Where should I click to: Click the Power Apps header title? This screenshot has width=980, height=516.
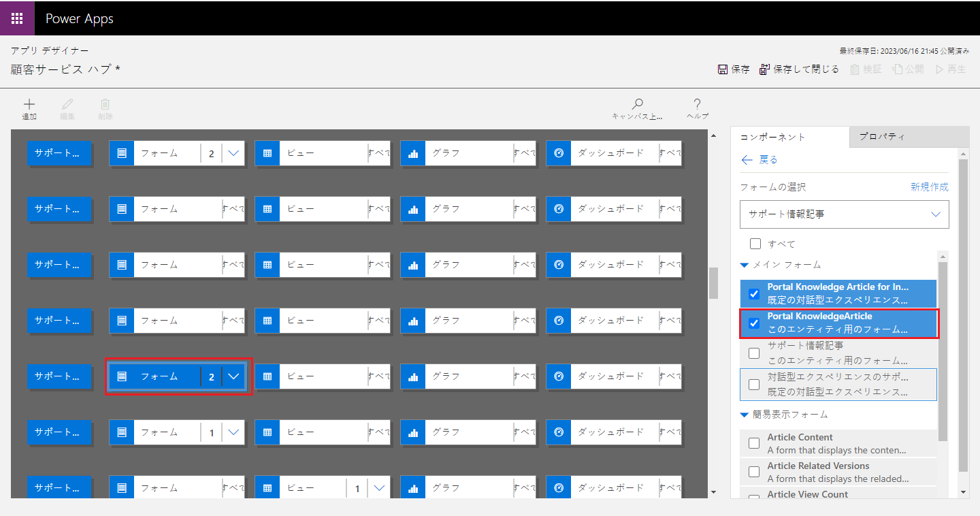point(80,18)
